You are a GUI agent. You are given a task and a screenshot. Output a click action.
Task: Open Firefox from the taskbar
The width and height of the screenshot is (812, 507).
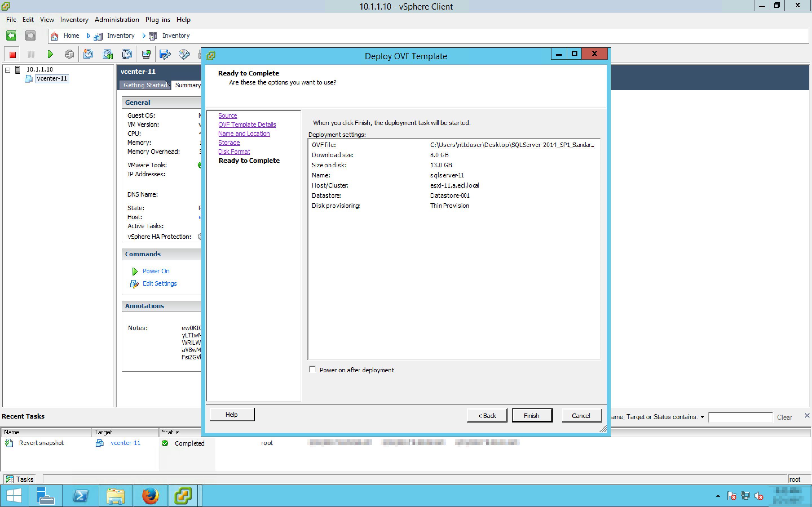(x=150, y=496)
